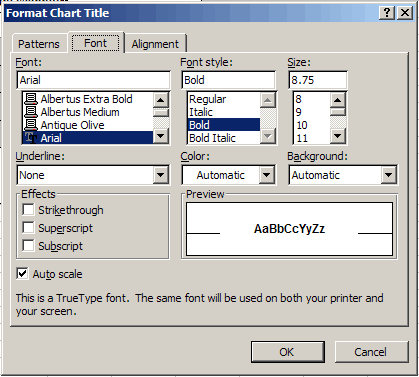Click font style list scroll down arrow

tap(268, 136)
